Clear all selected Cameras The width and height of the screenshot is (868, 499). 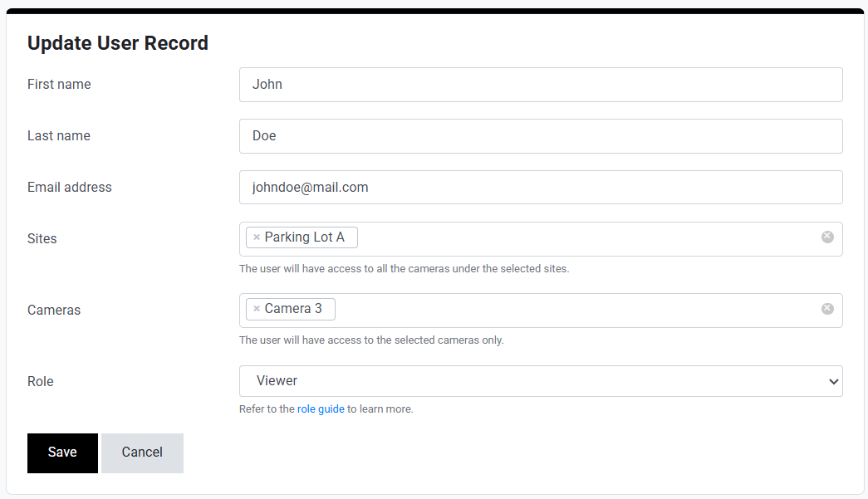click(827, 309)
